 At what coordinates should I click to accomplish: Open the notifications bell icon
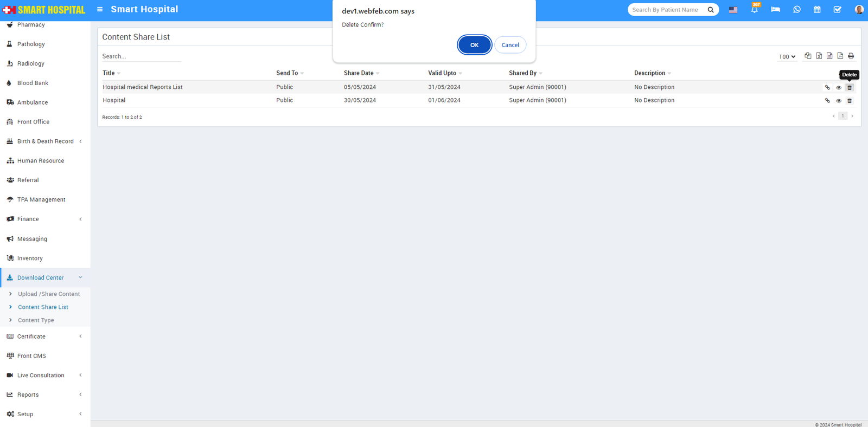[754, 10]
